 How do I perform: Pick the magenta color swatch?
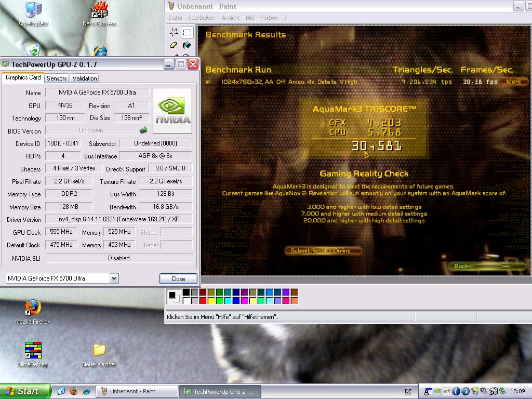click(244, 300)
